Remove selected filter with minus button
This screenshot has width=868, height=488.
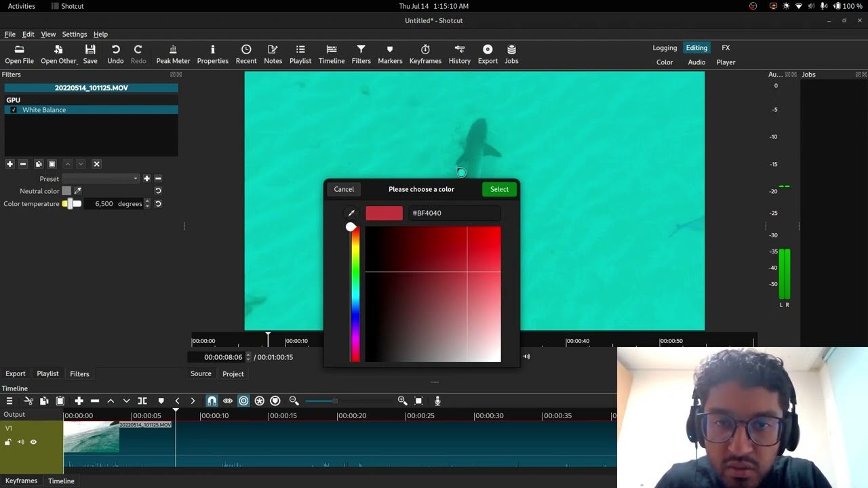22,164
